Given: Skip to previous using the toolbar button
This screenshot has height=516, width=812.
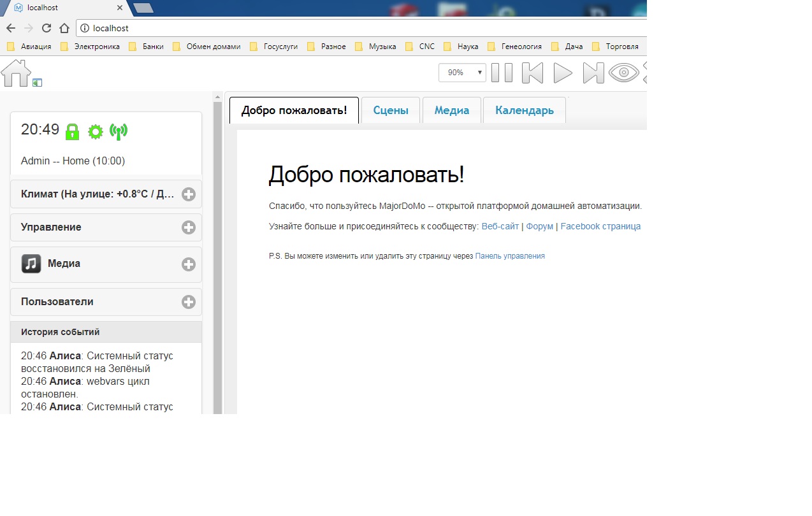Looking at the screenshot, I should (532, 73).
